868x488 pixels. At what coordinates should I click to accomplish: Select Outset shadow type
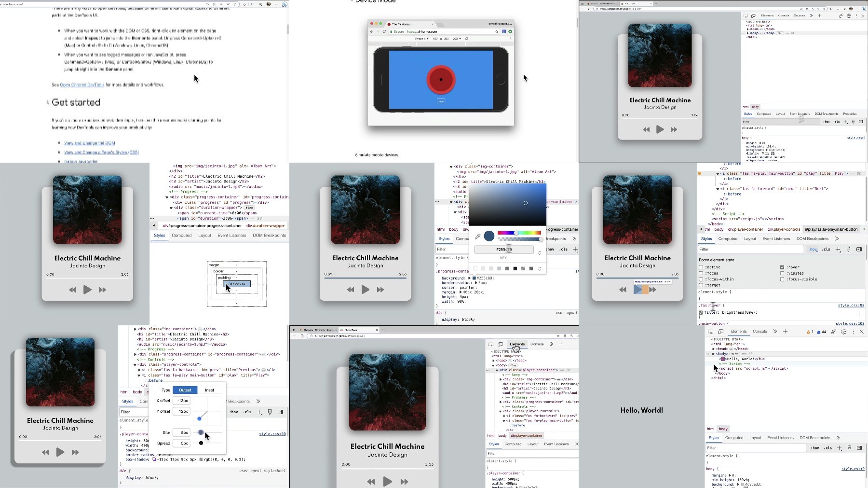[x=185, y=390]
